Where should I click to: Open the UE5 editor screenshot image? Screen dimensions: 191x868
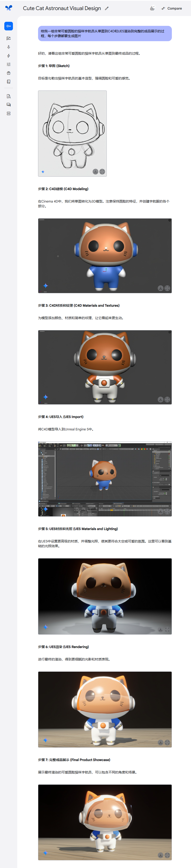coord(105,479)
